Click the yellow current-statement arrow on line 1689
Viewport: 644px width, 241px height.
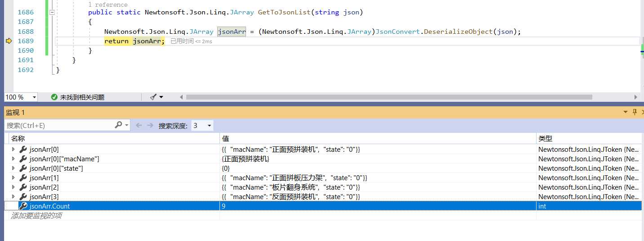(x=8, y=41)
